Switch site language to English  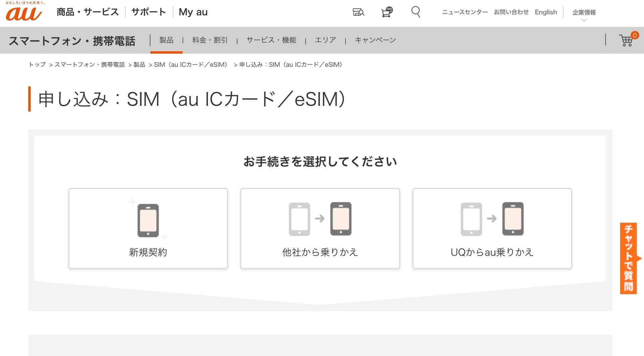[x=546, y=12]
